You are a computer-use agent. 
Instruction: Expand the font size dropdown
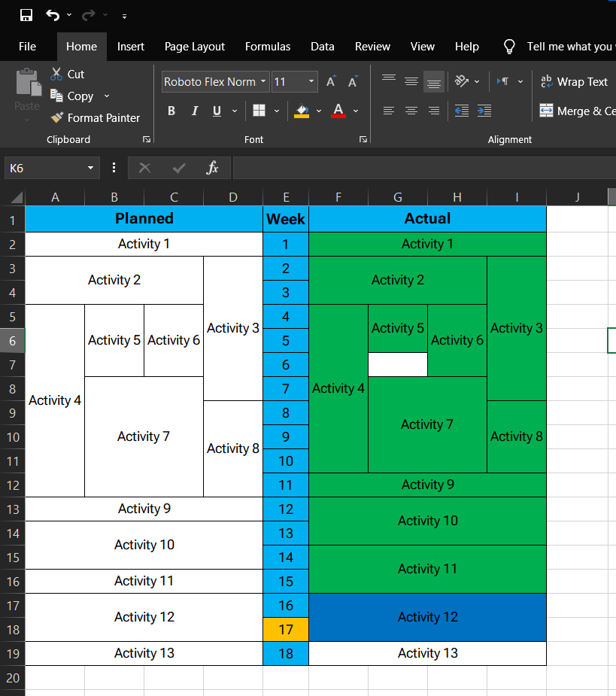click(312, 82)
